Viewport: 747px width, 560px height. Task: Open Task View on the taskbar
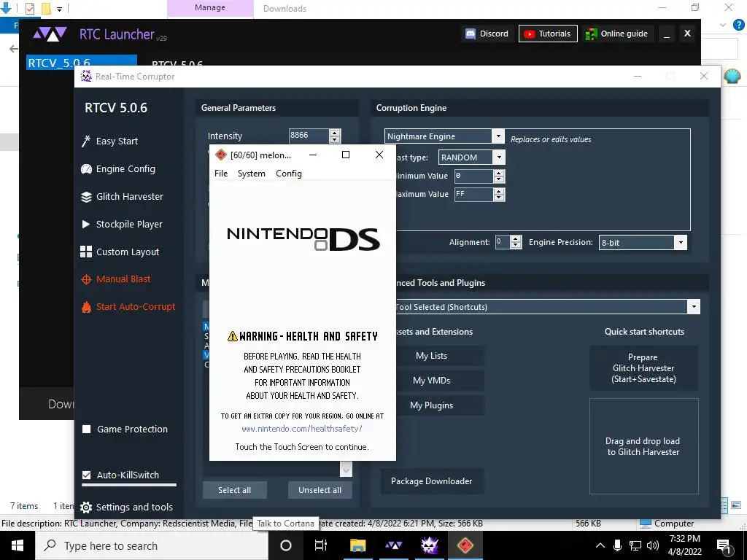pyautogui.click(x=321, y=545)
